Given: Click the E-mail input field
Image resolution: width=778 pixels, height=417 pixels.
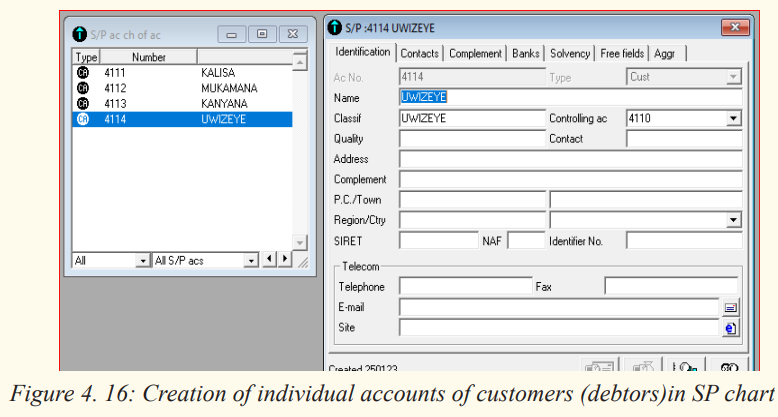Looking at the screenshot, I should click(x=559, y=307).
